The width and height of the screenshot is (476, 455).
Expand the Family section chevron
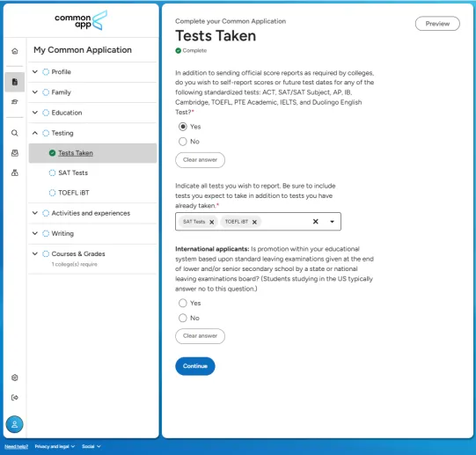(35, 92)
